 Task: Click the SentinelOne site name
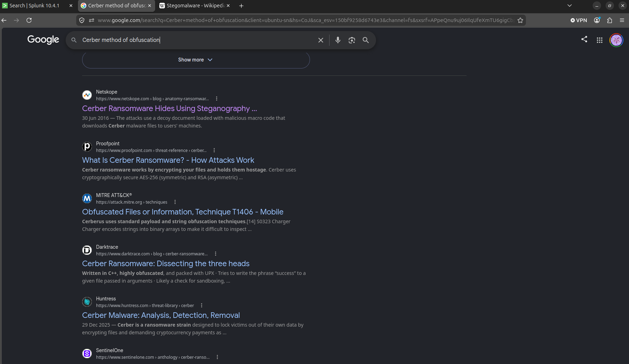tap(109, 350)
